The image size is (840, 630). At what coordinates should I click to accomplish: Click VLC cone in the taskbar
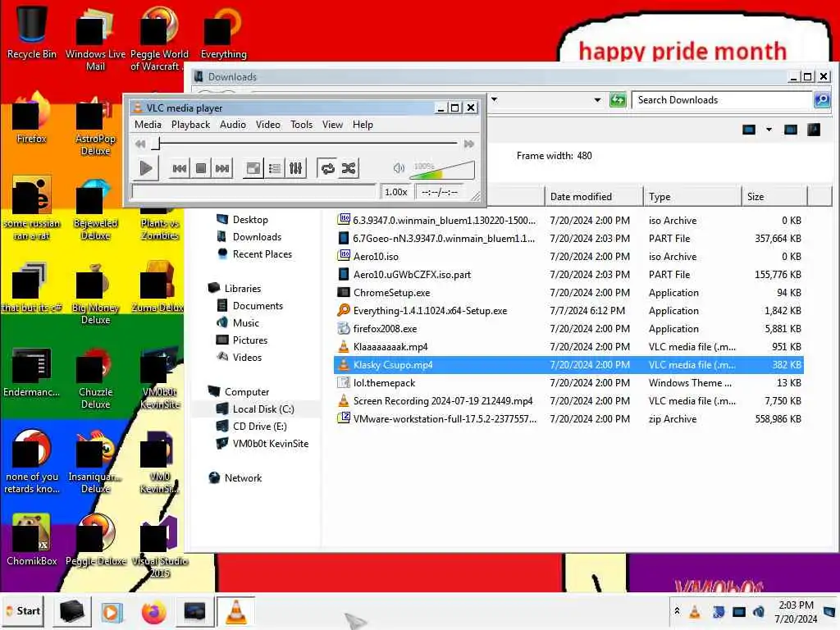click(x=235, y=611)
